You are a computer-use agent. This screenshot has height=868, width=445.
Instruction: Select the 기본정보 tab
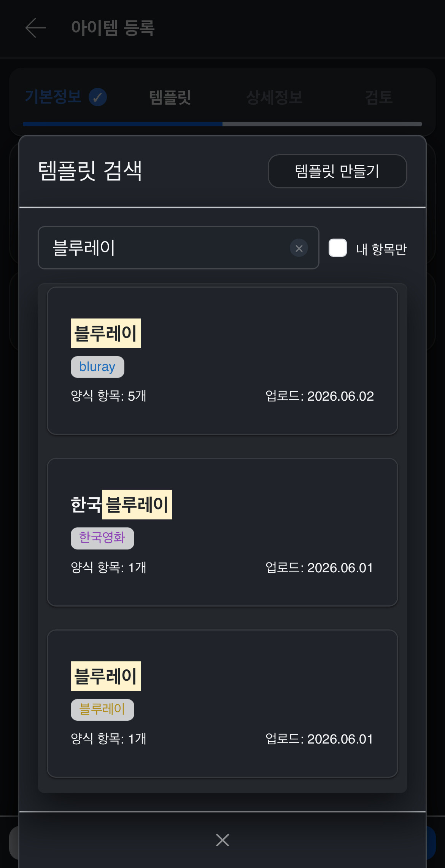click(53, 97)
